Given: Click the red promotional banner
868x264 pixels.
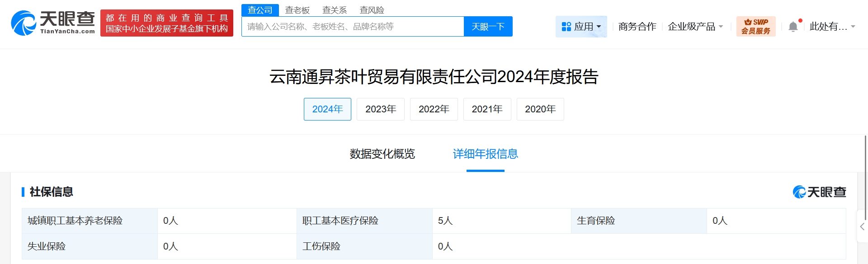Looking at the screenshot, I should [x=166, y=23].
